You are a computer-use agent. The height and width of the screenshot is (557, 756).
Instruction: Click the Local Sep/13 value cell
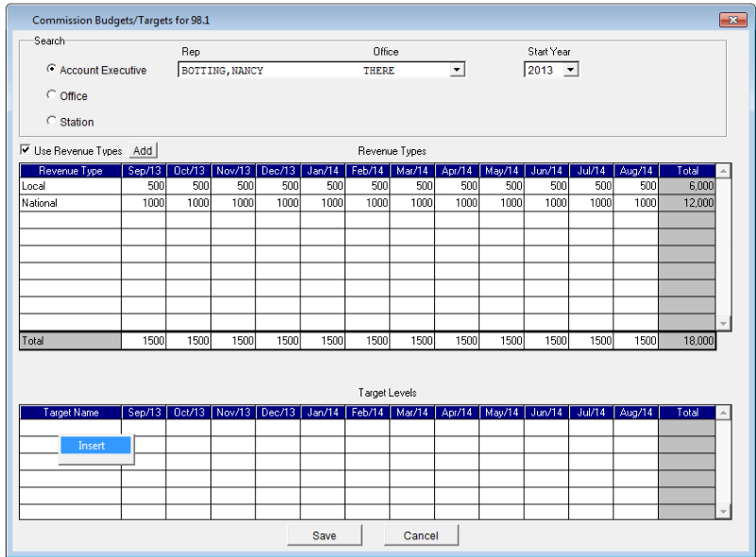(x=144, y=187)
